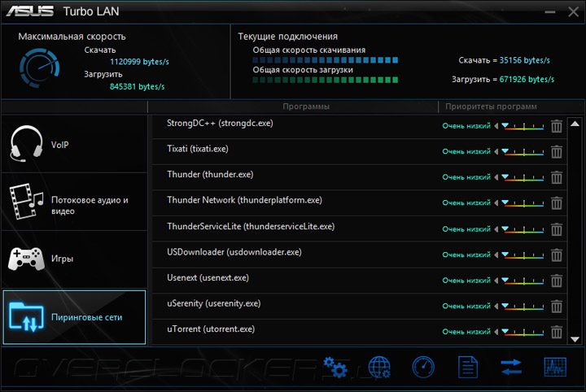The image size is (586, 392).
Task: Lower Thunder (thunder.exe) priority arrow
Action: click(496, 177)
